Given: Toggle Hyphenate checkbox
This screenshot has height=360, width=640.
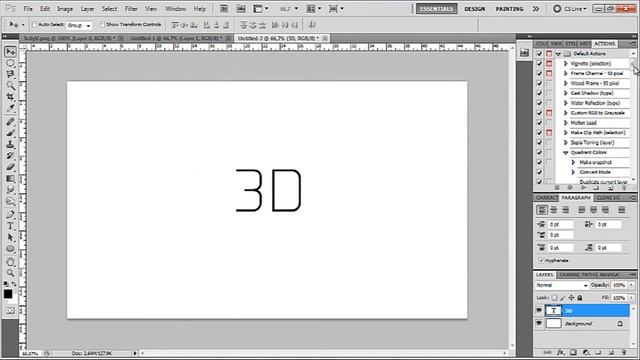Looking at the screenshot, I should tap(541, 260).
